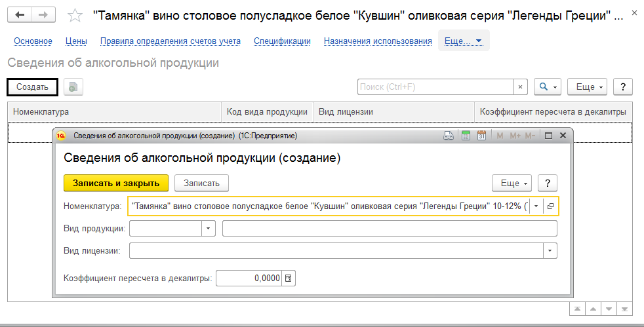
Task: Click the print icon in the dialog title bar
Action: (x=449, y=136)
